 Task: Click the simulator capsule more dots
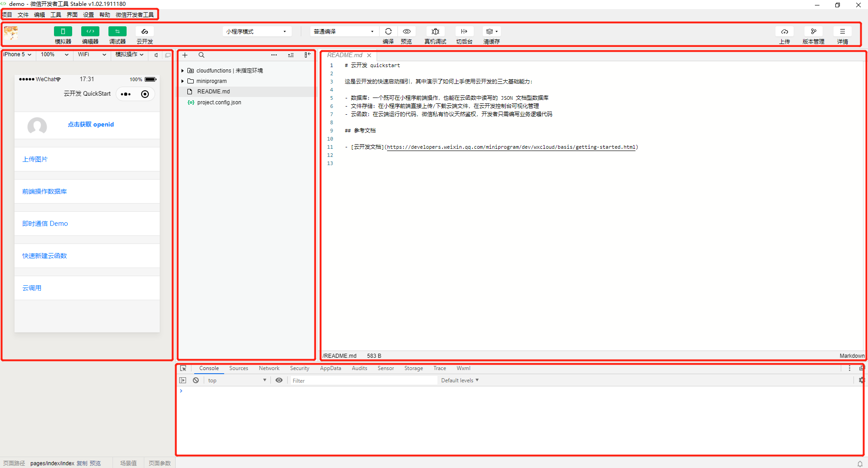[x=126, y=94]
